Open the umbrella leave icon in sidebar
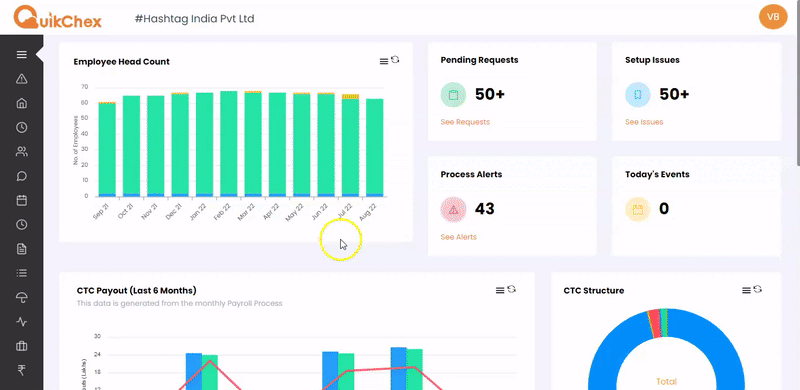The height and width of the screenshot is (390, 800). pyautogui.click(x=21, y=298)
